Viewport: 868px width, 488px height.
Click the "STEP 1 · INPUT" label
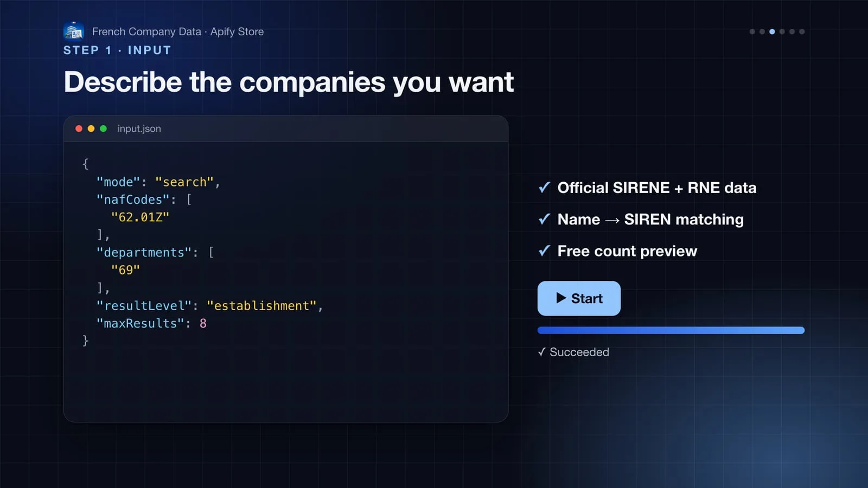point(117,50)
